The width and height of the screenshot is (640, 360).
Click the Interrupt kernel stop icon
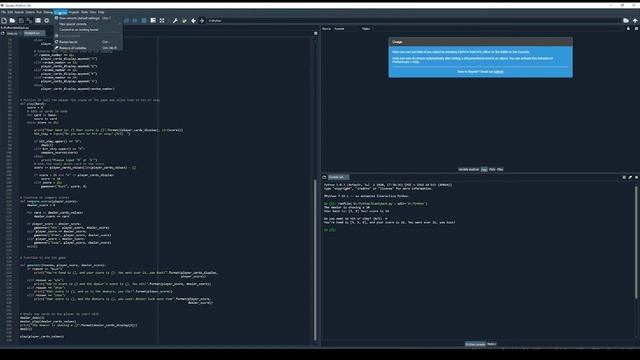coord(624,177)
